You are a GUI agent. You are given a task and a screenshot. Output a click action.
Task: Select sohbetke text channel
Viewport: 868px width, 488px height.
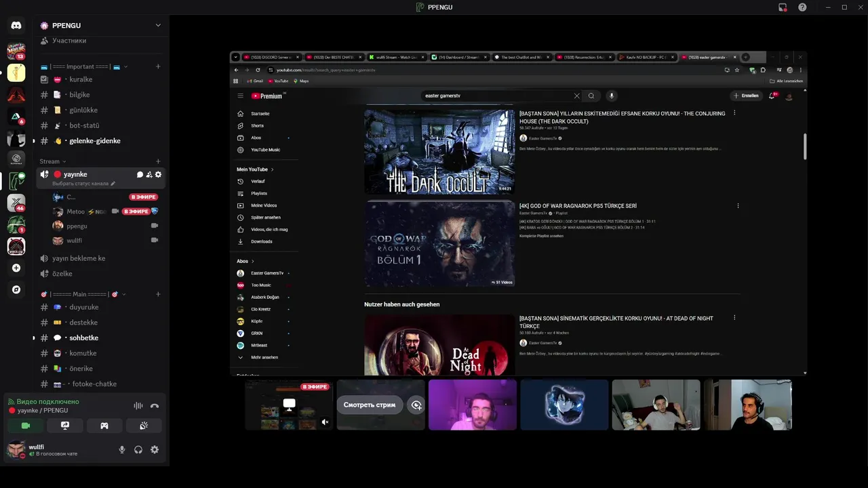101,338
